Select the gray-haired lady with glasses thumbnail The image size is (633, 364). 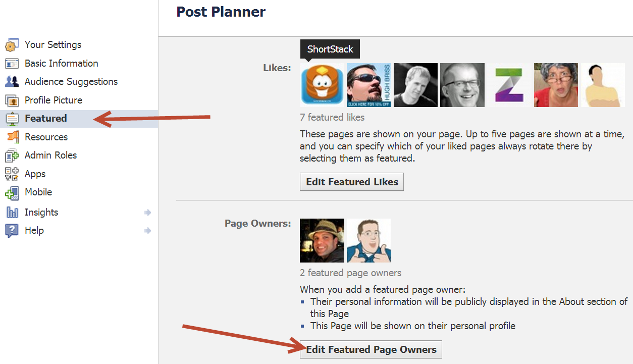tap(556, 85)
